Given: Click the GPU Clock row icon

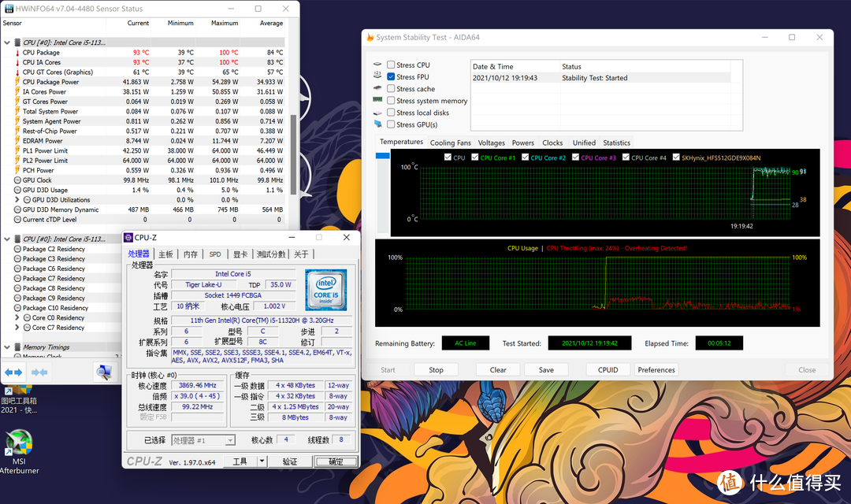Looking at the screenshot, I should 17,180.
